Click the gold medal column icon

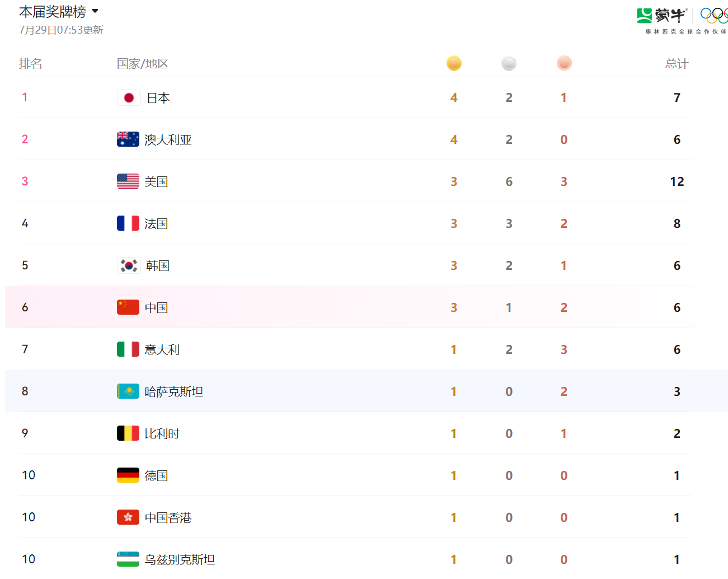pyautogui.click(x=454, y=63)
